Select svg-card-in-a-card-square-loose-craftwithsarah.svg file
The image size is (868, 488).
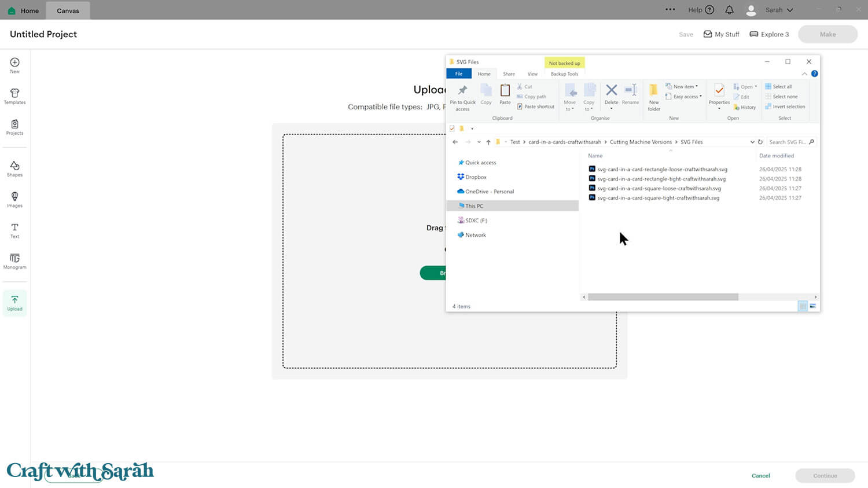point(659,189)
